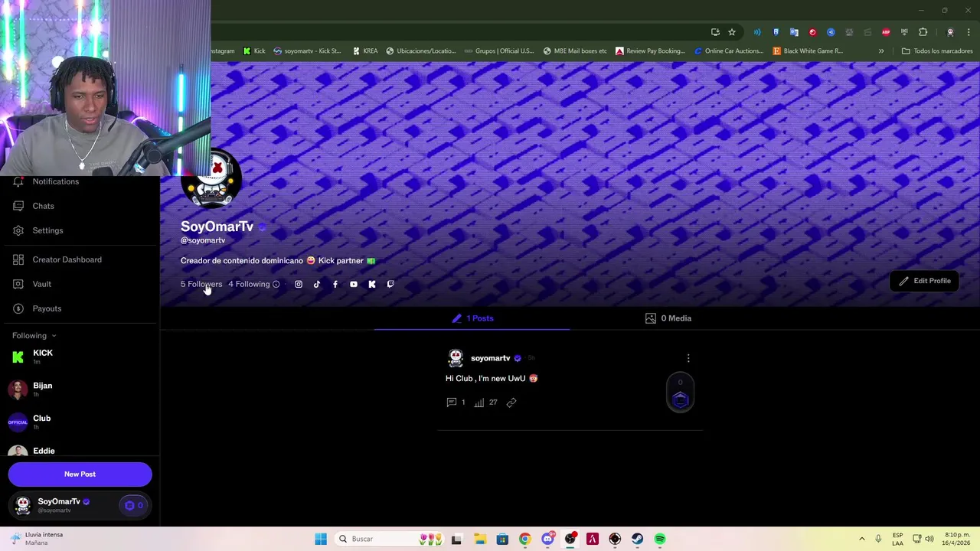Open the system tray hidden icons chevron
The height and width of the screenshot is (551, 980).
[x=861, y=539]
